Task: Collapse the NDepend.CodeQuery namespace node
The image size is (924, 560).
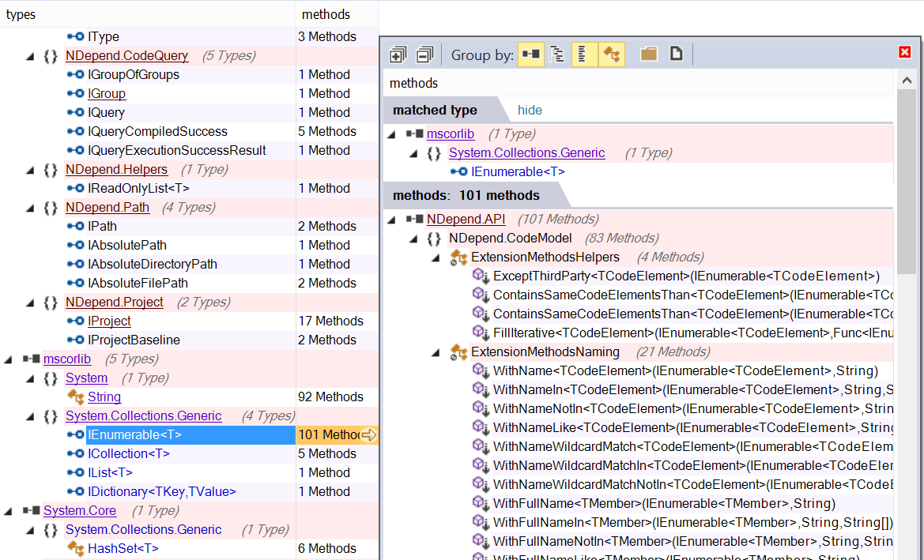Action: [30, 56]
